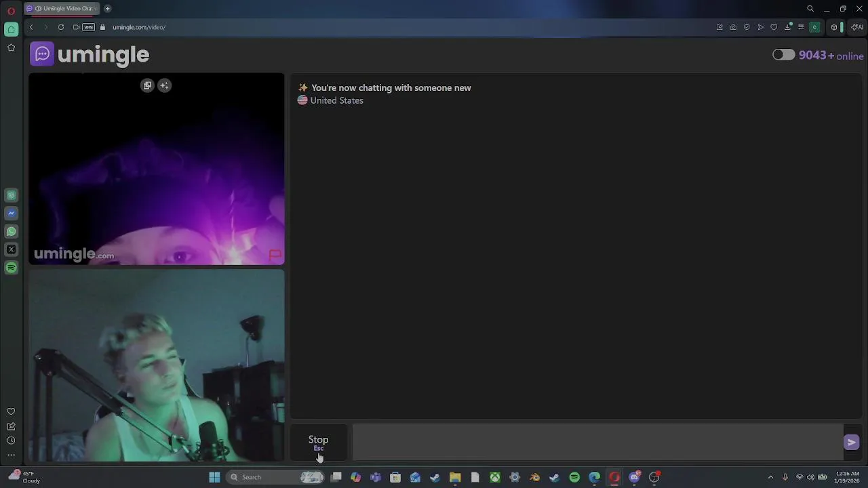The image size is (868, 488).
Task: Open File Explorer from the taskbar
Action: point(455,477)
